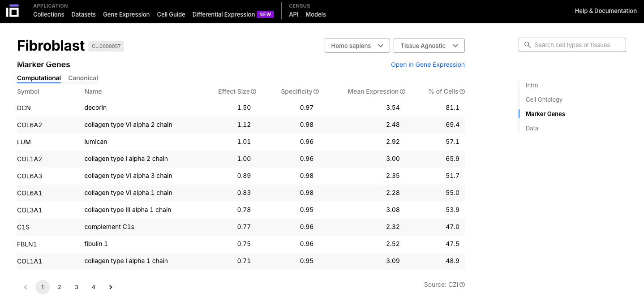Click the CZ CELLxGENE logo icon
The height and width of the screenshot is (302, 644).
pyautogui.click(x=13, y=11)
